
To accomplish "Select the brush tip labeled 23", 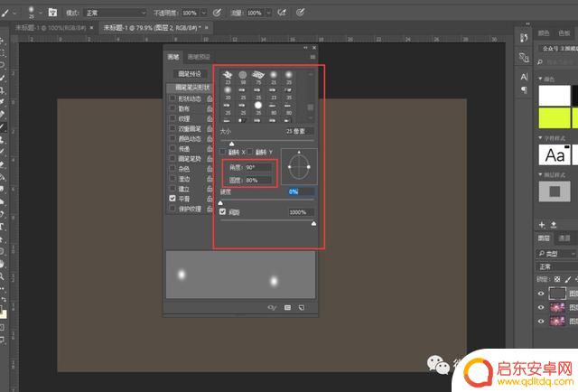I will 228,78.
